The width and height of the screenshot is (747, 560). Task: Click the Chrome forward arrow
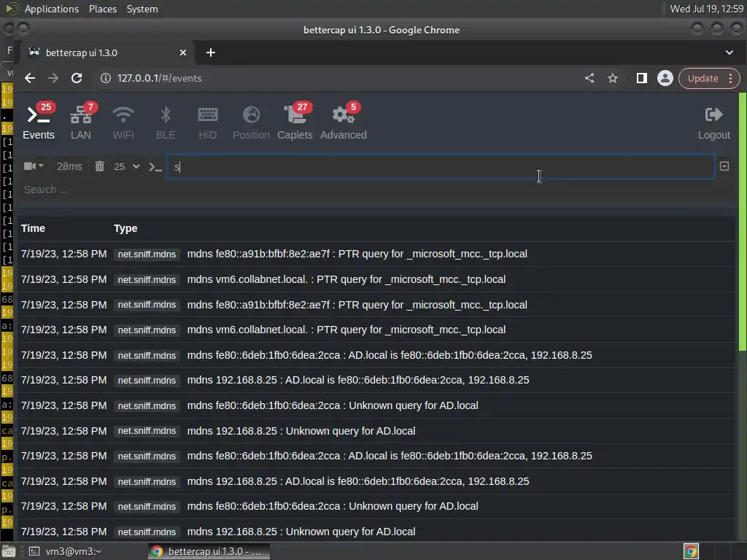click(x=53, y=78)
